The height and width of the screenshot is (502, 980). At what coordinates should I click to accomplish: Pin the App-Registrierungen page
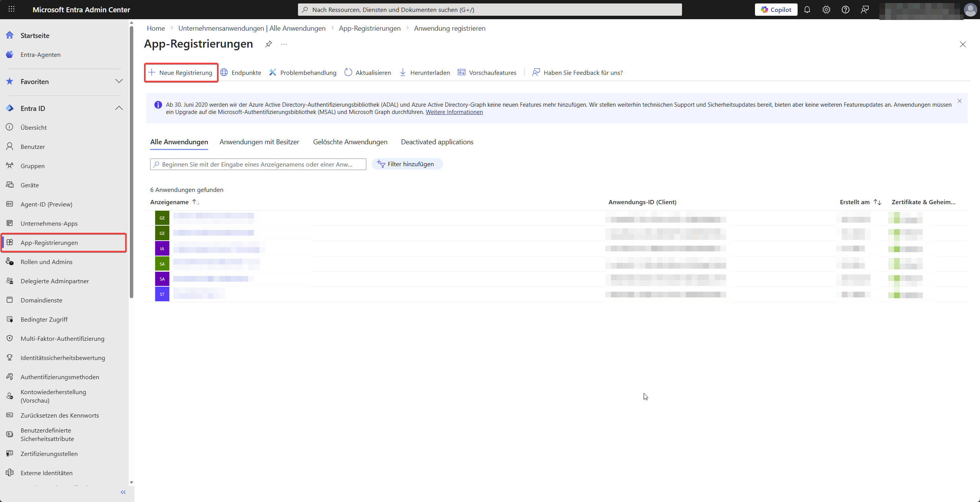click(269, 44)
